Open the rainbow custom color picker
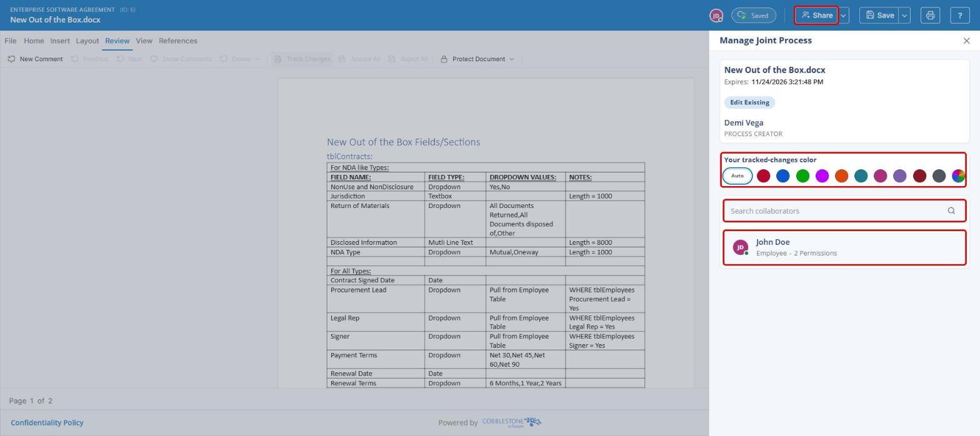Viewport: 980px width, 436px height. click(958, 176)
